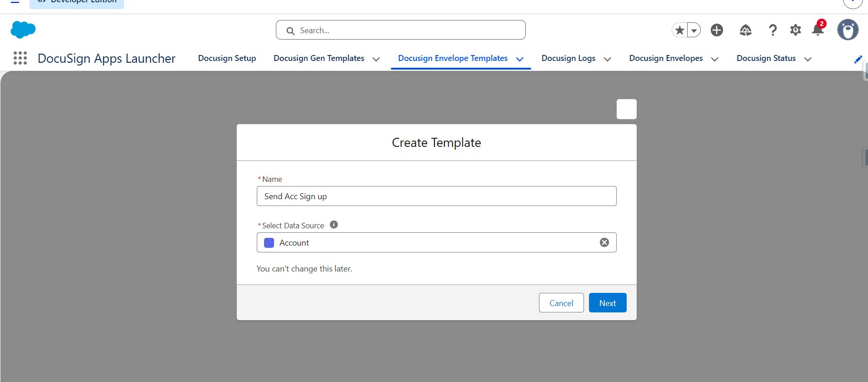This screenshot has height=382, width=868.
Task: Open the setup gear icon
Action: 795,30
